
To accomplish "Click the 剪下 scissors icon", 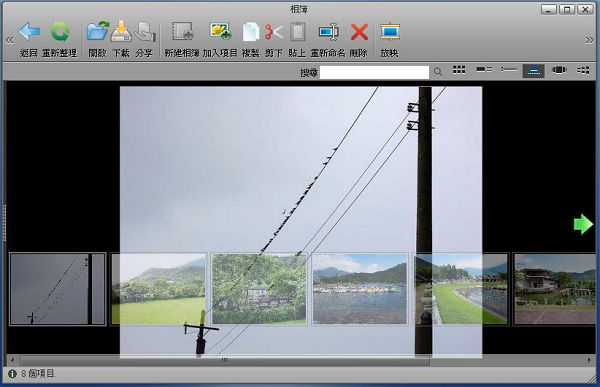I will 274,32.
